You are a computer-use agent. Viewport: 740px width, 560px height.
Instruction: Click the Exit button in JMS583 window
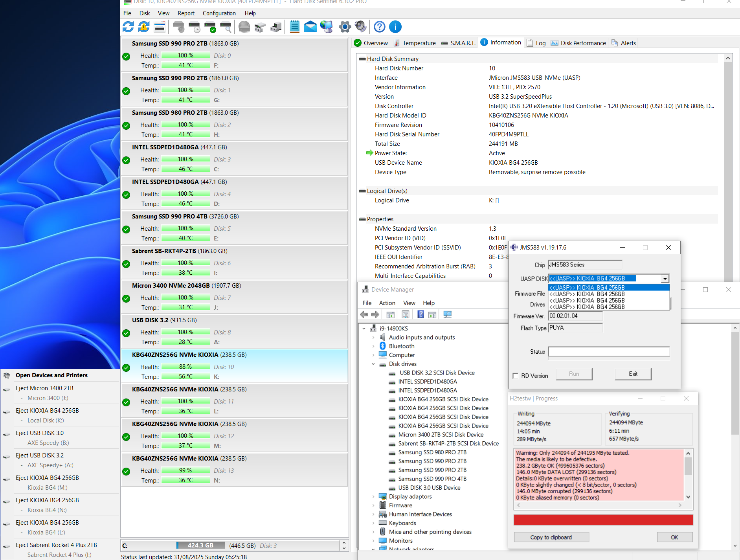pyautogui.click(x=633, y=374)
